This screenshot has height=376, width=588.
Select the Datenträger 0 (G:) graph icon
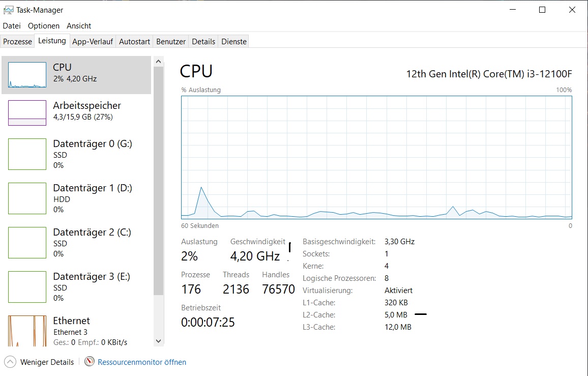pos(27,154)
